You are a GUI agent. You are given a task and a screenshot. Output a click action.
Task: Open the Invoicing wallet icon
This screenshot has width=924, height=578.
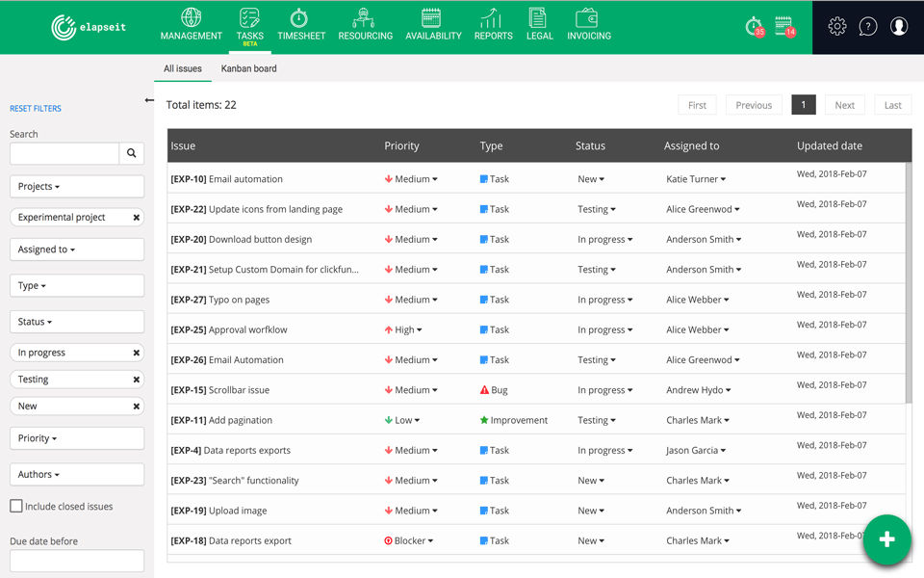(x=588, y=18)
